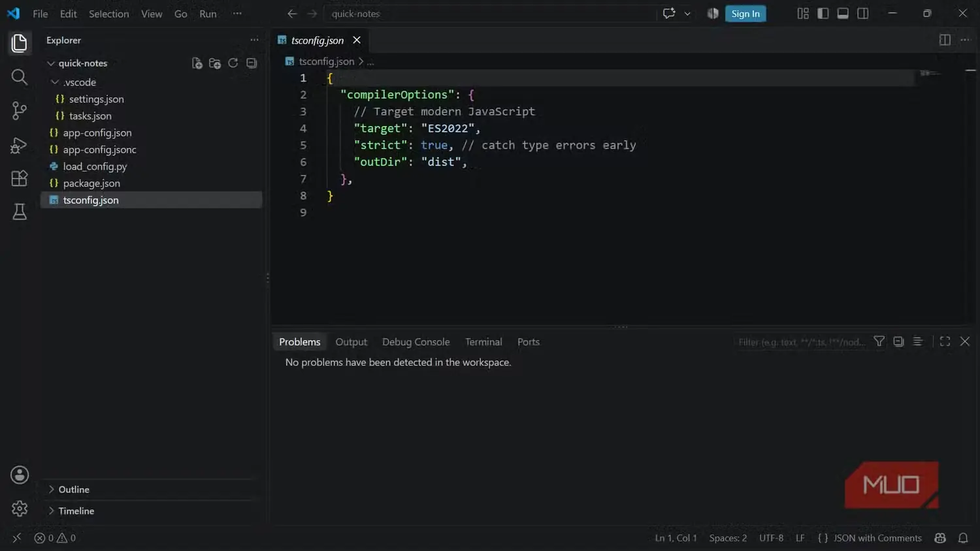Open the overflow menu bar ellipsis
Viewport: 980px width, 551px height.
[x=237, y=14]
